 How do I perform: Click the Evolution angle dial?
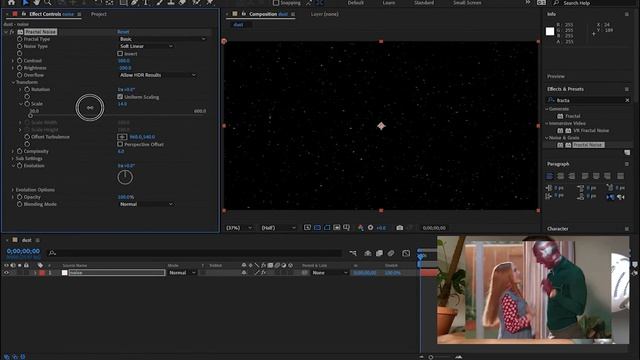pos(125,177)
